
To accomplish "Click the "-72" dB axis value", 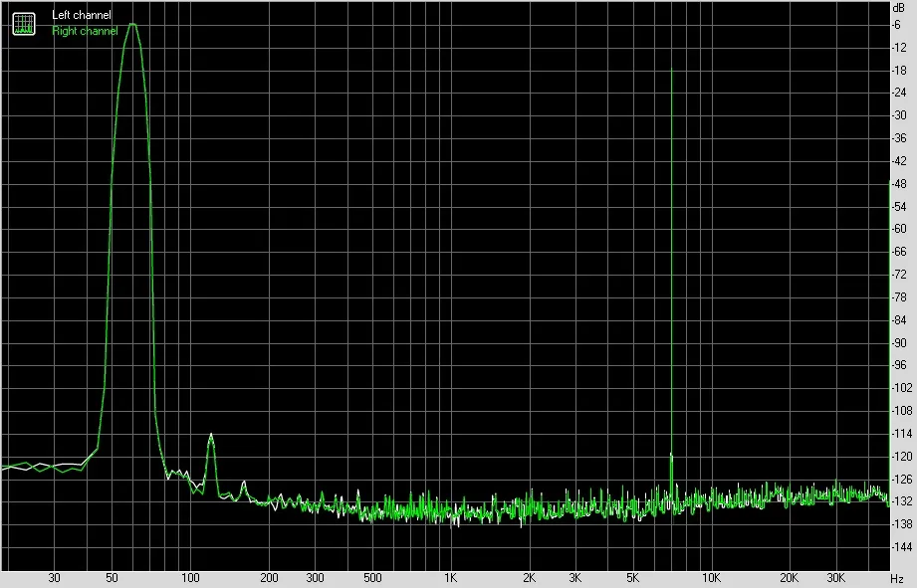I will pos(898,275).
